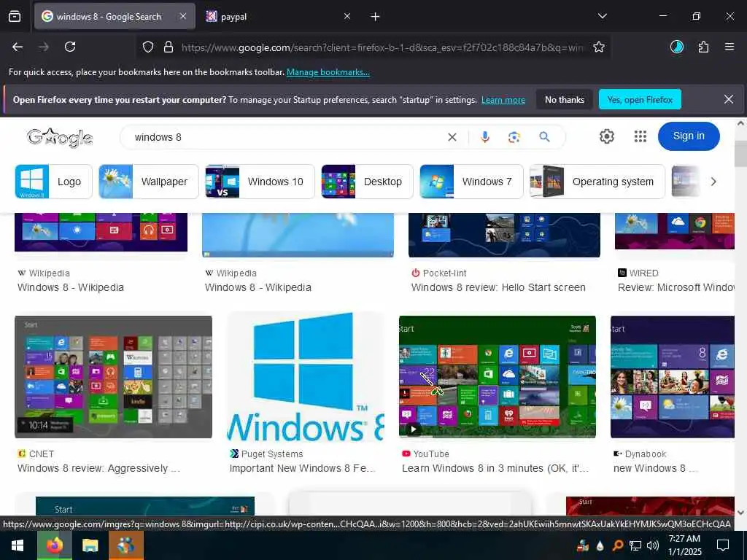
Task: Clear the Google search box
Action: (x=452, y=137)
